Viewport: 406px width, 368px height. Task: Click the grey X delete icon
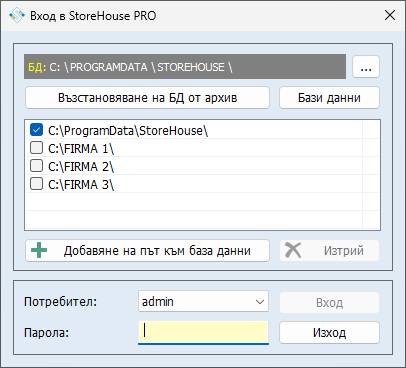point(293,250)
